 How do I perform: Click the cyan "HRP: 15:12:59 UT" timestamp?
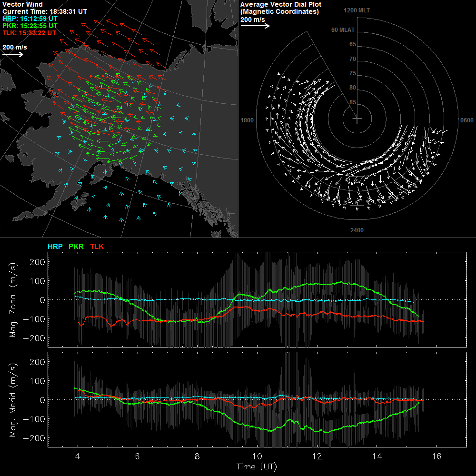(30, 19)
